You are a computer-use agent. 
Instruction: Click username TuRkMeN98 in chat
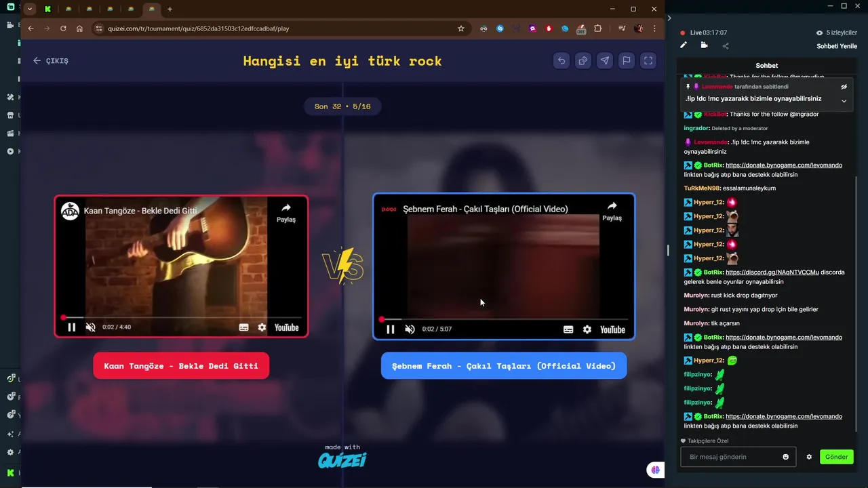[703, 188]
